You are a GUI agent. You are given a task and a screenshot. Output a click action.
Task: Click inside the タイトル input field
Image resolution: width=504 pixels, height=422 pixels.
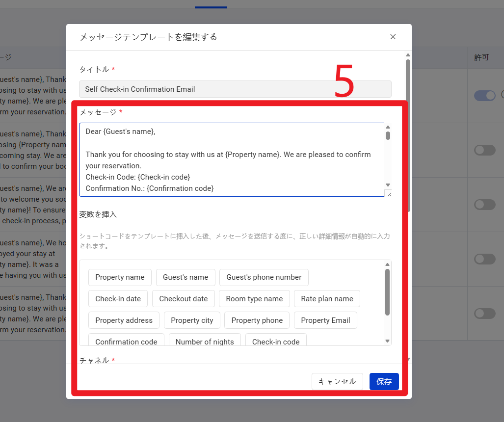pos(235,89)
